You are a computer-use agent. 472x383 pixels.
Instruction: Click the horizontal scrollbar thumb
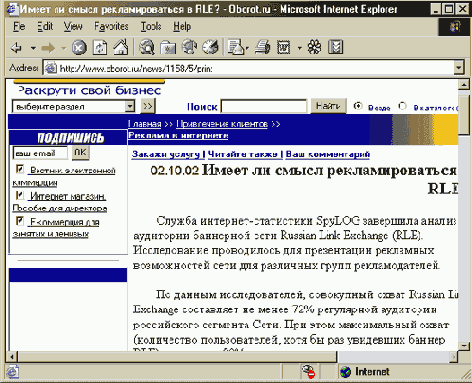[x=177, y=357]
